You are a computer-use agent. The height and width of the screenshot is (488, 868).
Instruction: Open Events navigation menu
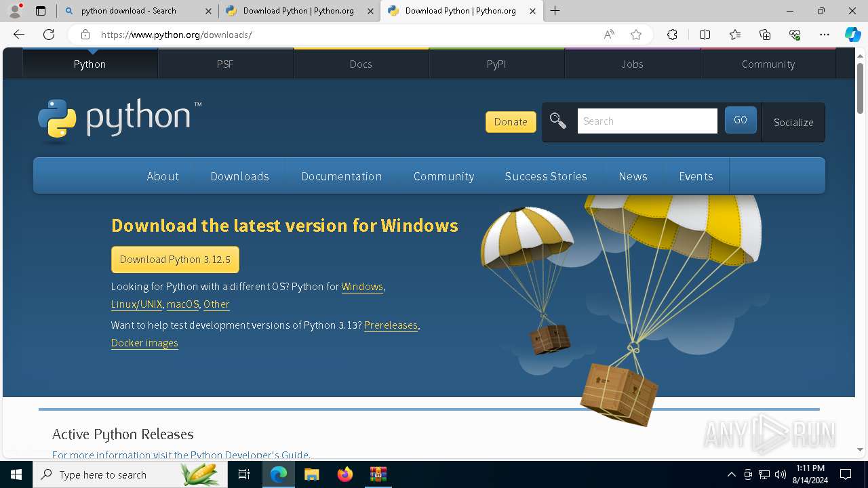696,176
